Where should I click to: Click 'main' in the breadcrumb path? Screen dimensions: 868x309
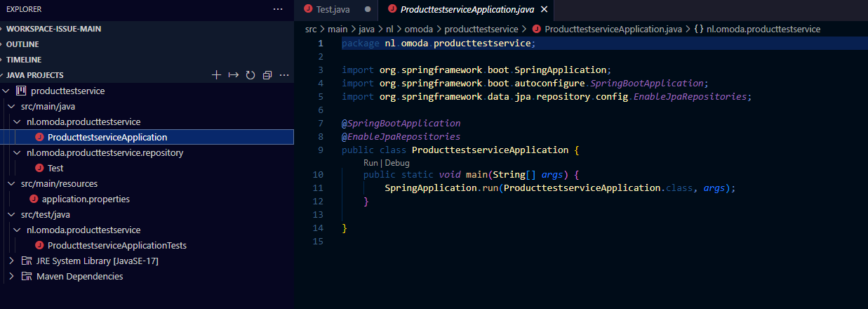(338, 29)
